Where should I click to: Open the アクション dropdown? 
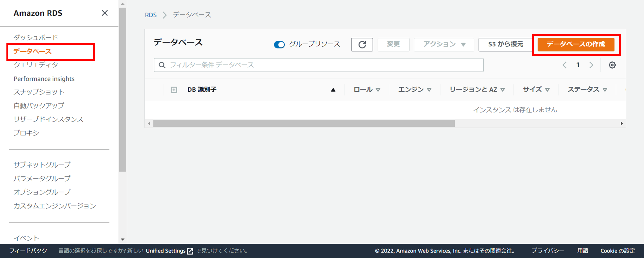tap(444, 44)
